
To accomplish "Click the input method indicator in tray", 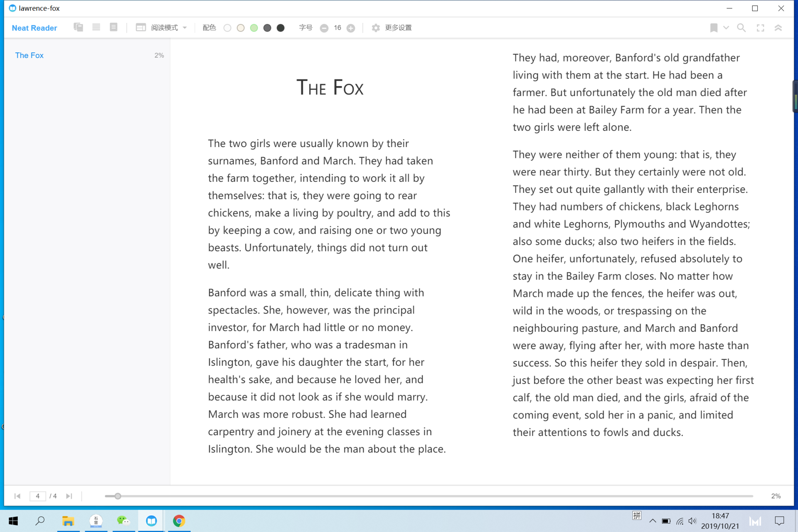I will pyautogui.click(x=637, y=516).
